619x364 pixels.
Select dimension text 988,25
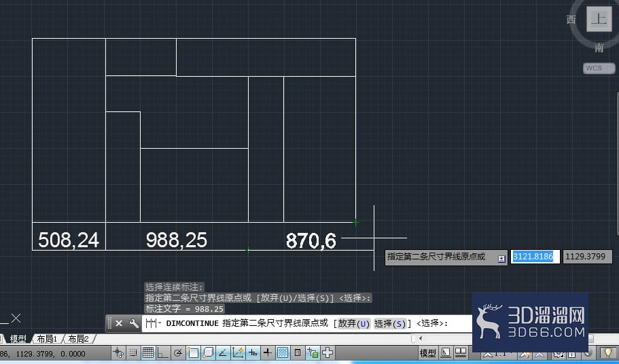coord(177,240)
